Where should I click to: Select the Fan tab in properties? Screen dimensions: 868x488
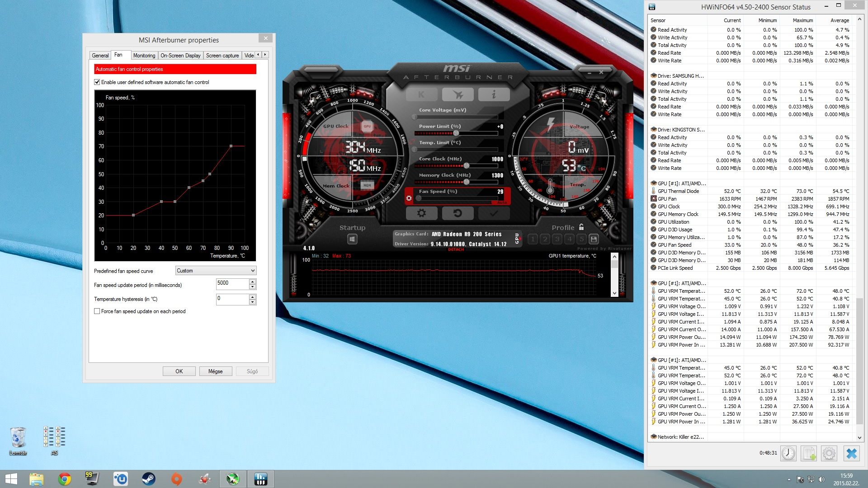118,55
